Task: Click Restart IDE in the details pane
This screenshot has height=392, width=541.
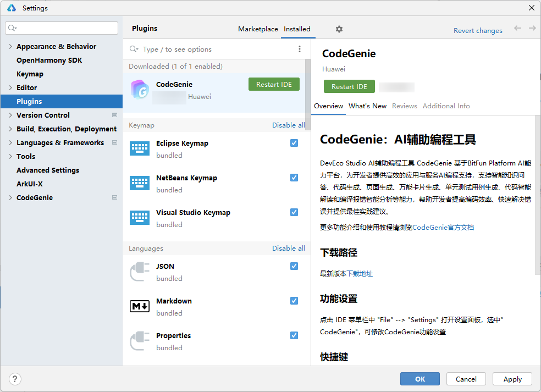Action: (349, 86)
